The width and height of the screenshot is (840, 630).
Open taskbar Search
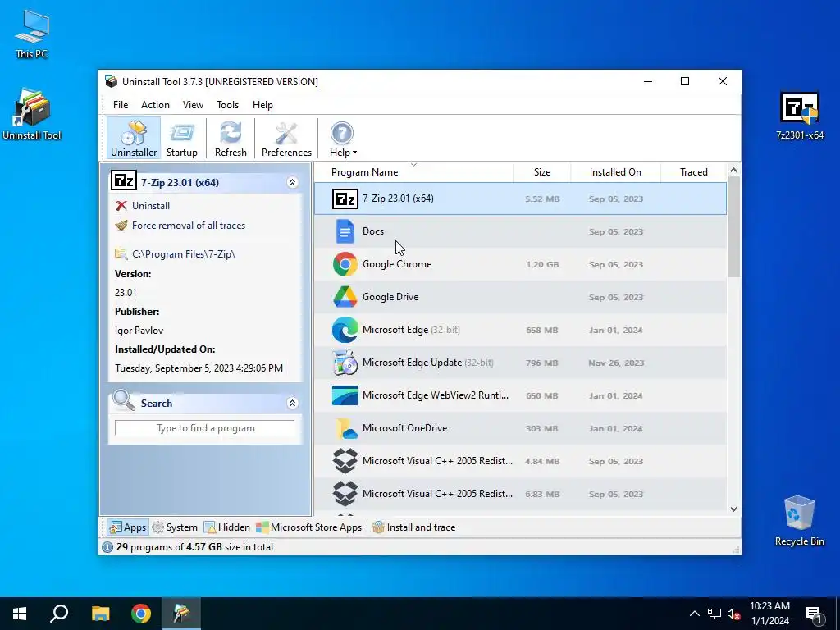tap(59, 614)
